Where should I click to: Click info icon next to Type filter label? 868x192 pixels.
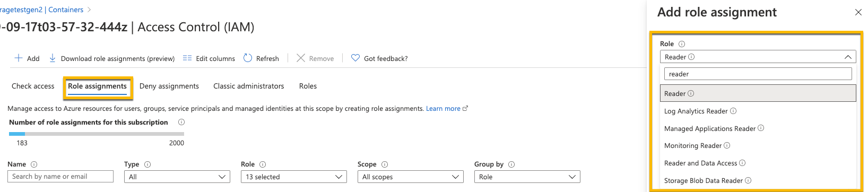(147, 164)
